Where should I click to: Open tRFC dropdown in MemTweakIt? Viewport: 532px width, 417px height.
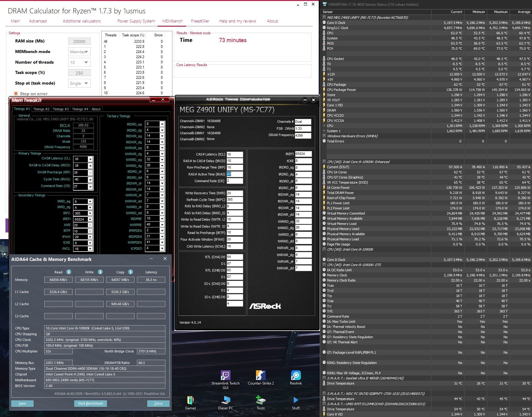pos(90,213)
